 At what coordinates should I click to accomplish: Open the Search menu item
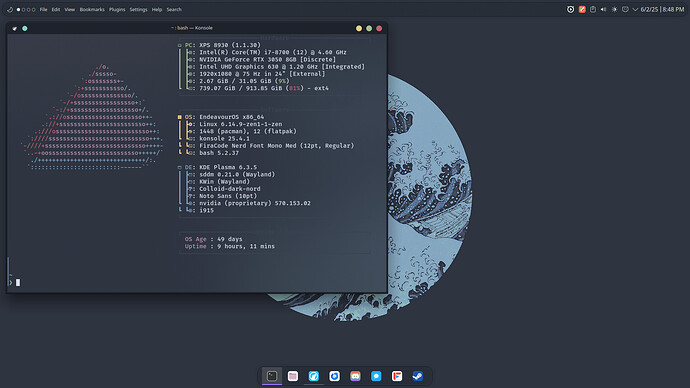pyautogui.click(x=174, y=9)
